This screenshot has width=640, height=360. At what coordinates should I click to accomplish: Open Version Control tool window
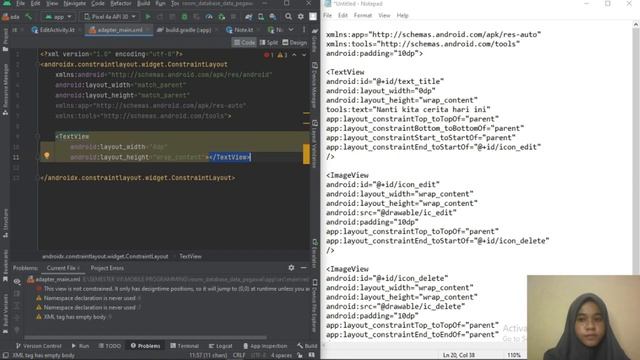(x=38, y=346)
